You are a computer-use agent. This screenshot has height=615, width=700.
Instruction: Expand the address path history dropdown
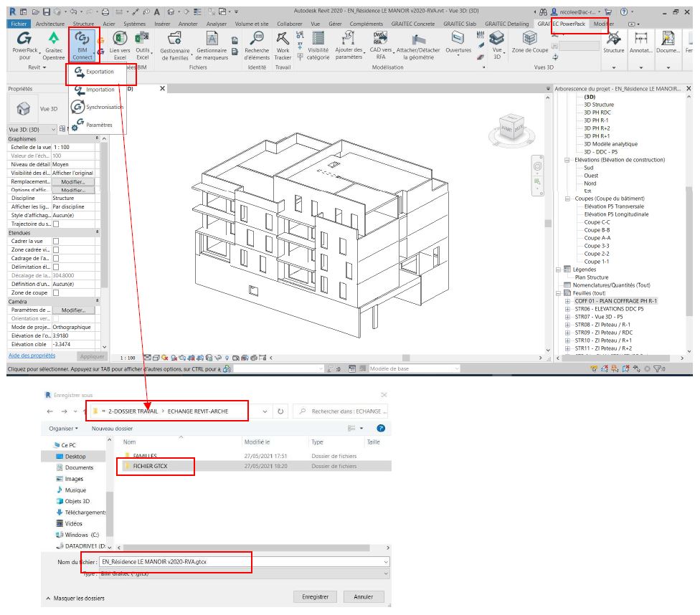point(265,411)
